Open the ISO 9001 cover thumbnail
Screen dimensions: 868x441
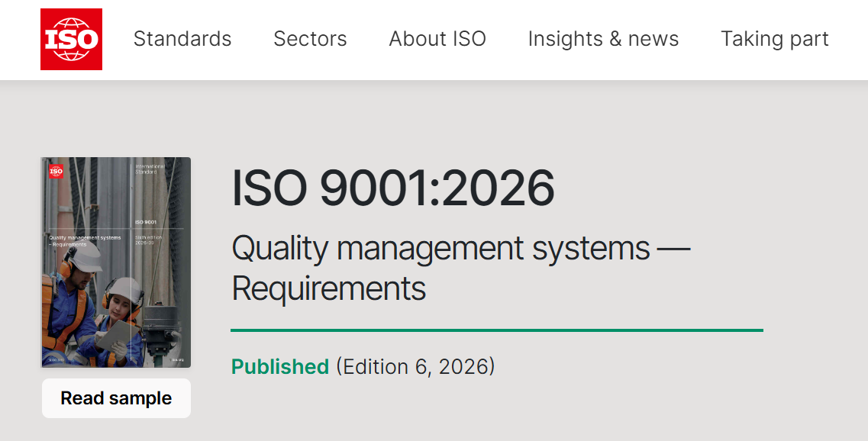116,262
